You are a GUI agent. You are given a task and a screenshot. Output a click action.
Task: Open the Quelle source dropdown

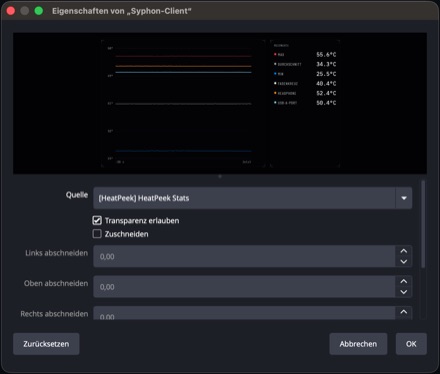tap(252, 198)
